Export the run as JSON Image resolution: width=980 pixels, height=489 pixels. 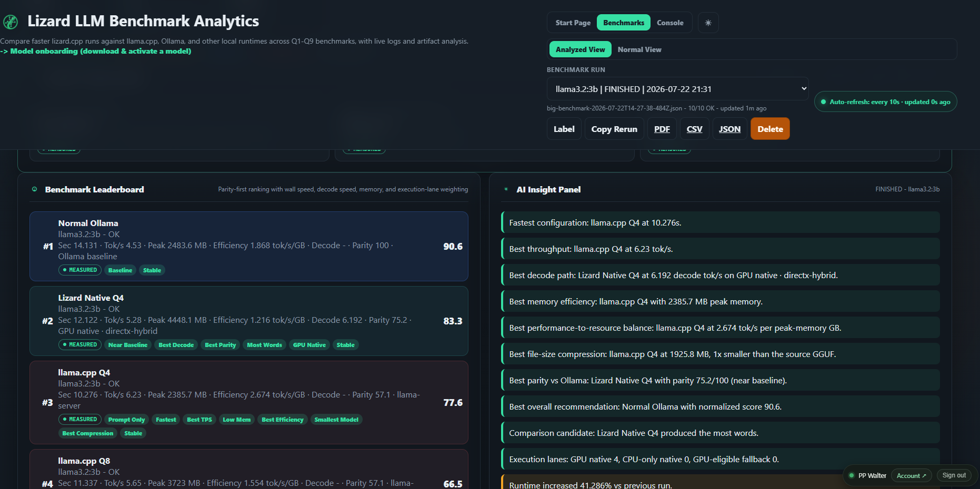(729, 129)
